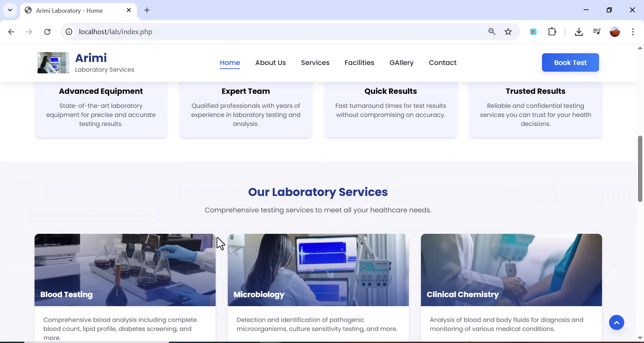Click the page vertical scrollbar thumb
Image resolution: width=644 pixels, height=343 pixels.
click(640, 168)
